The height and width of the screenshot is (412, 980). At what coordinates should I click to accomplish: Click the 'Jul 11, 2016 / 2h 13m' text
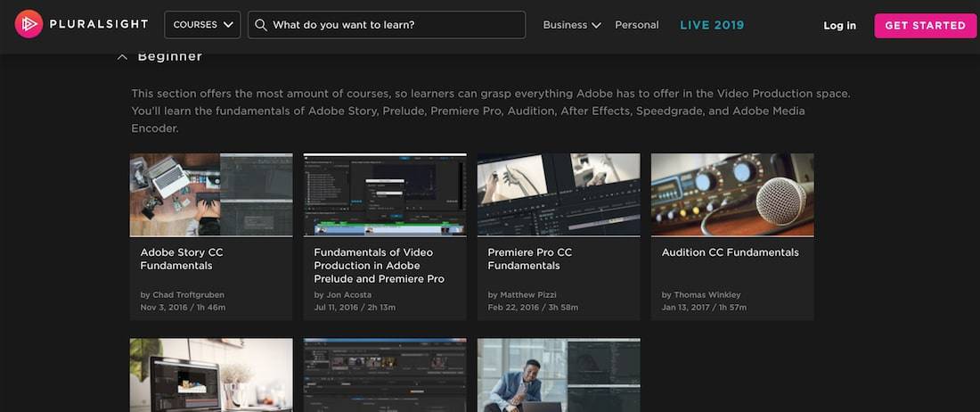coord(355,308)
